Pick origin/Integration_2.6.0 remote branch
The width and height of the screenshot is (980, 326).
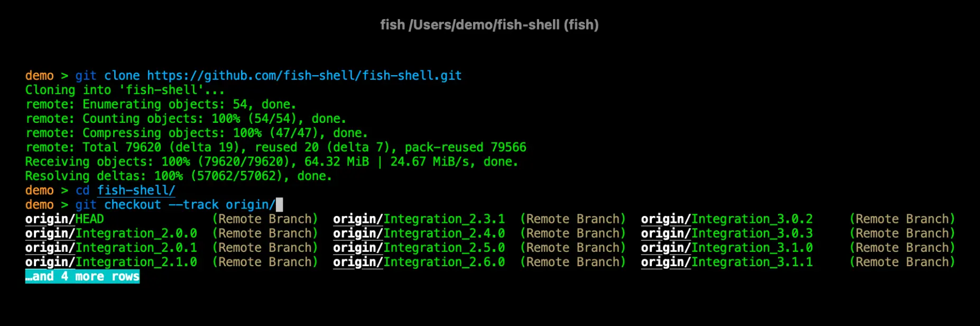(419, 262)
